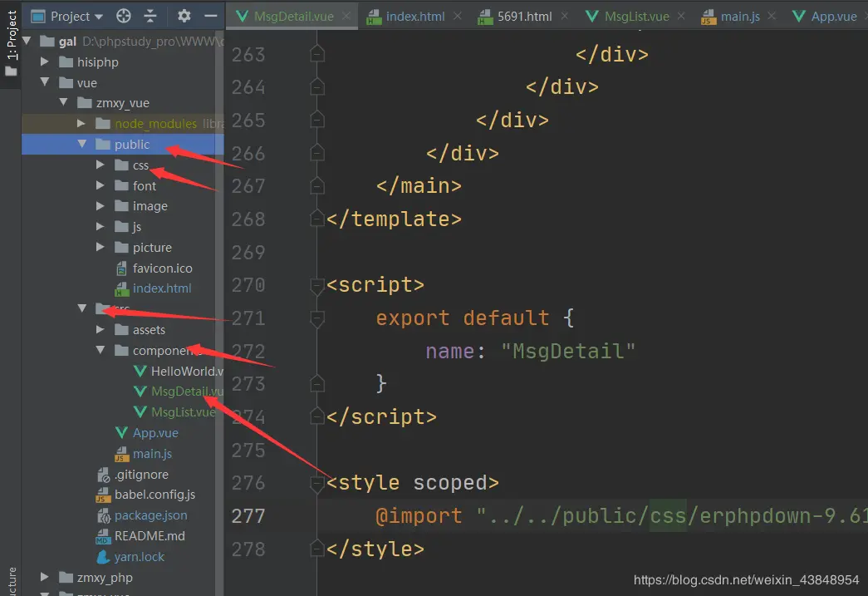Expand the picture folder arrow
The width and height of the screenshot is (868, 596).
101,247
